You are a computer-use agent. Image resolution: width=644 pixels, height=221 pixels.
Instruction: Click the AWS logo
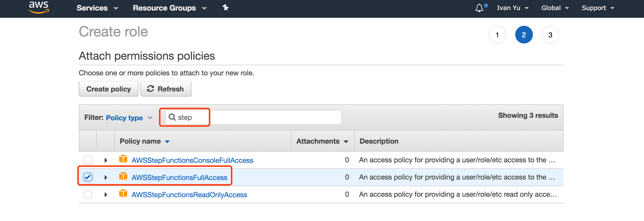tap(38, 7)
